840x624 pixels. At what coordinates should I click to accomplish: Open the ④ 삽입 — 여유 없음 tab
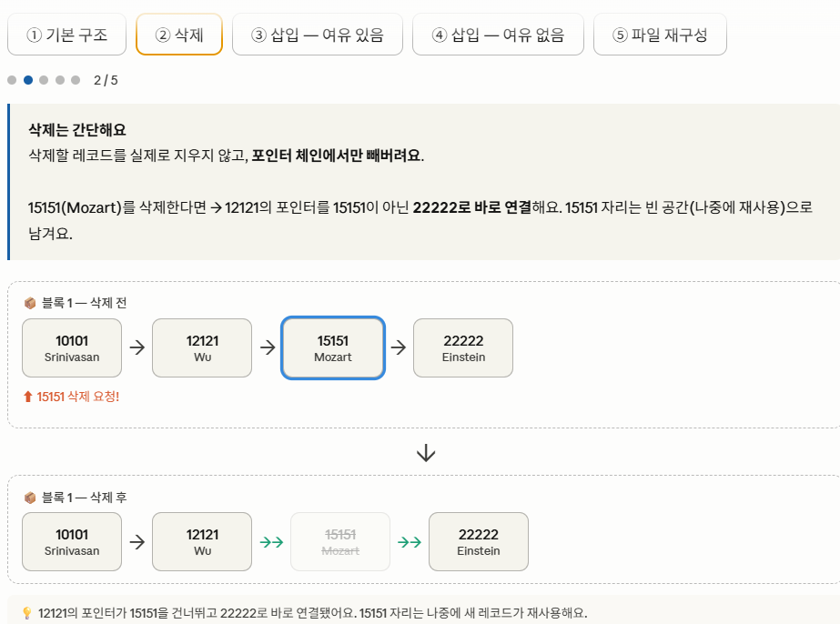(498, 35)
